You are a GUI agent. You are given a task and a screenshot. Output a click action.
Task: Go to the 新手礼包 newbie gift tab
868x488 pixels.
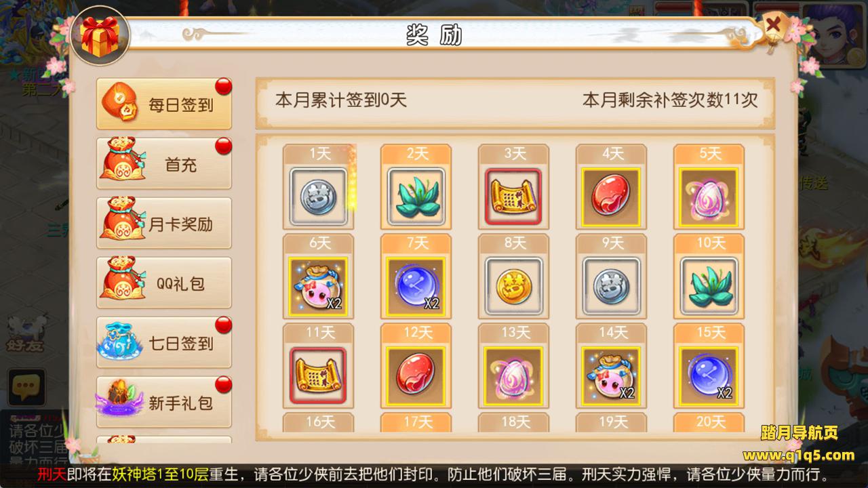pos(164,403)
